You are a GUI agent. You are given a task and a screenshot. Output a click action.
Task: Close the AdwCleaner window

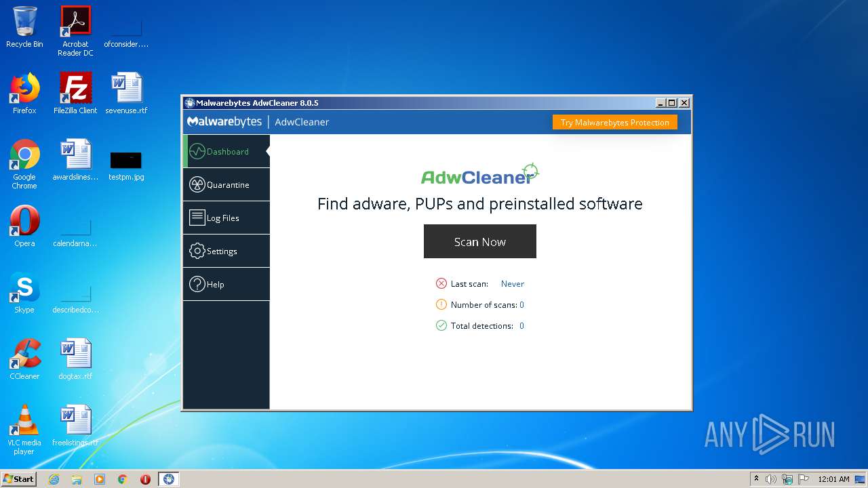coord(684,103)
